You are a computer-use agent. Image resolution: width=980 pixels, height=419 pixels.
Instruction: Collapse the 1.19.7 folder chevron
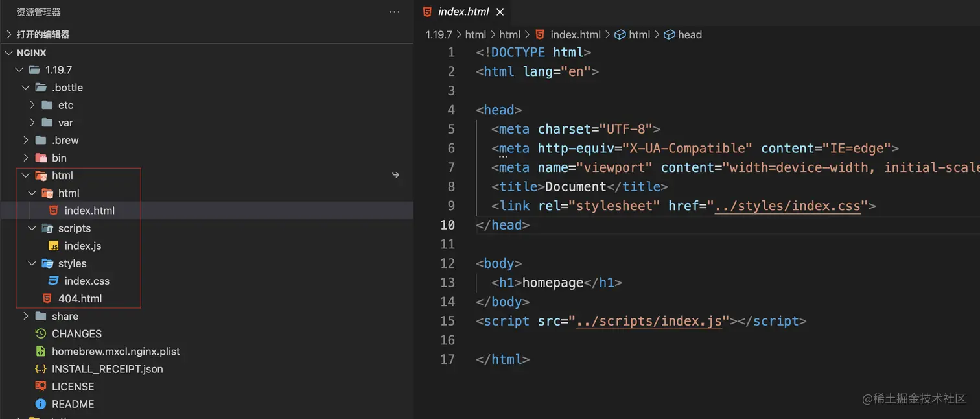[x=19, y=70]
